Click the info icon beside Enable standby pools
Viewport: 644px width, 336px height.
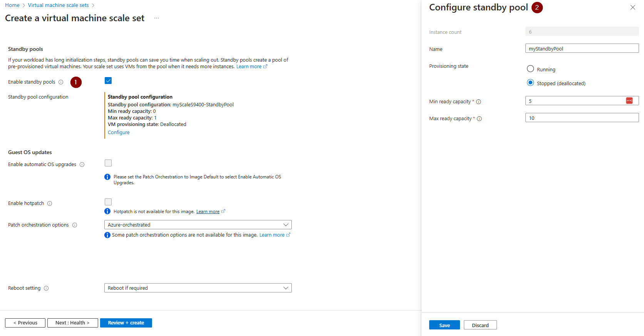(x=61, y=82)
